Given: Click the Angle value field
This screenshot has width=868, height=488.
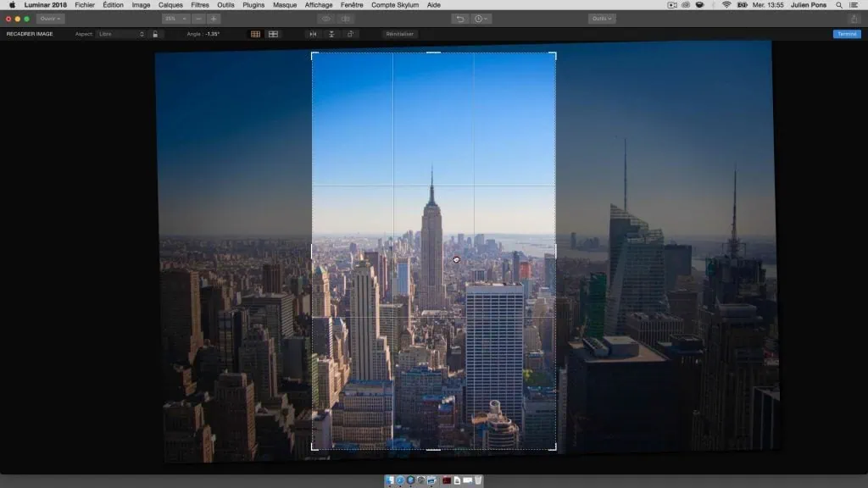Looking at the screenshot, I should pyautogui.click(x=212, y=34).
